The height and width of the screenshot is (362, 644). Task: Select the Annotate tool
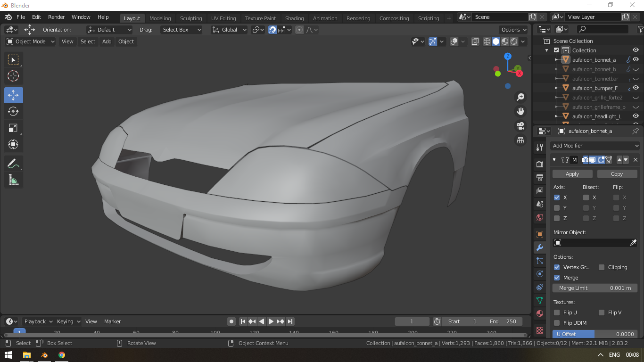pyautogui.click(x=13, y=164)
